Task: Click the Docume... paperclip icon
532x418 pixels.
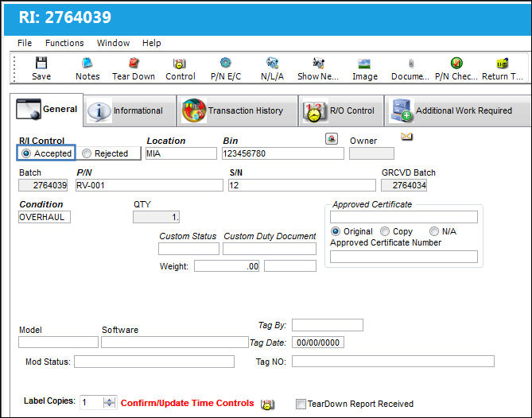Action: [410, 64]
